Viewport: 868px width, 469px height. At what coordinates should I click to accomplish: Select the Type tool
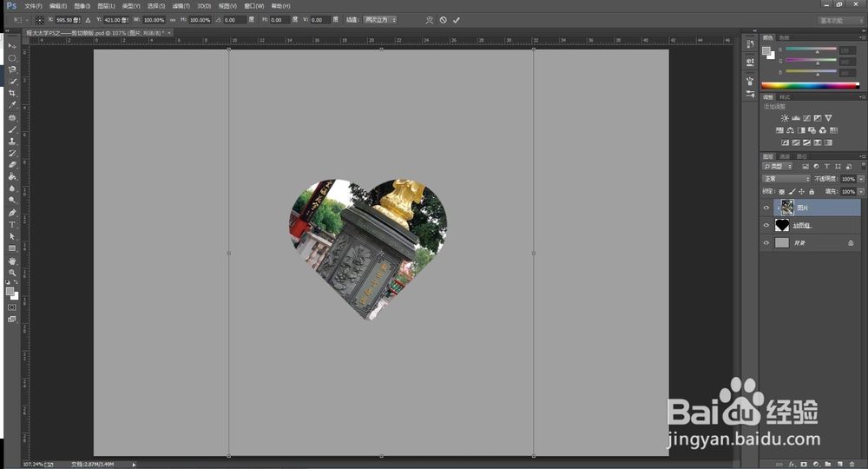pyautogui.click(x=12, y=225)
